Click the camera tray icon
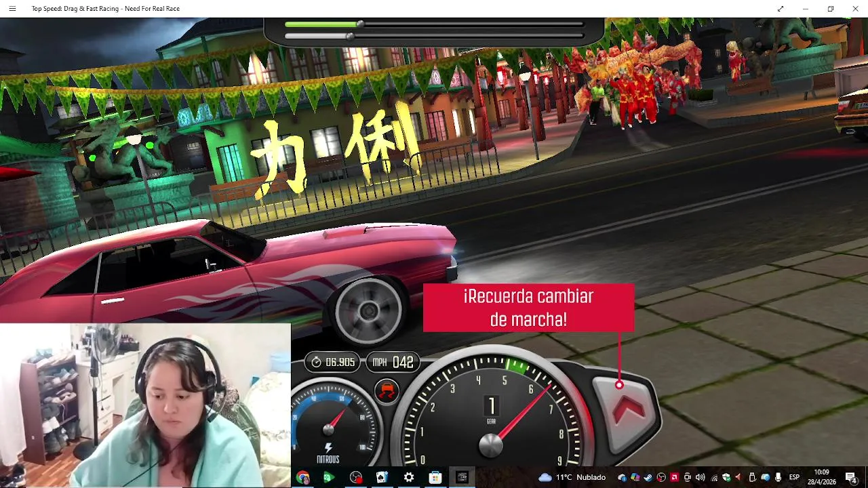Viewport: 868px width, 488px height. click(x=687, y=478)
